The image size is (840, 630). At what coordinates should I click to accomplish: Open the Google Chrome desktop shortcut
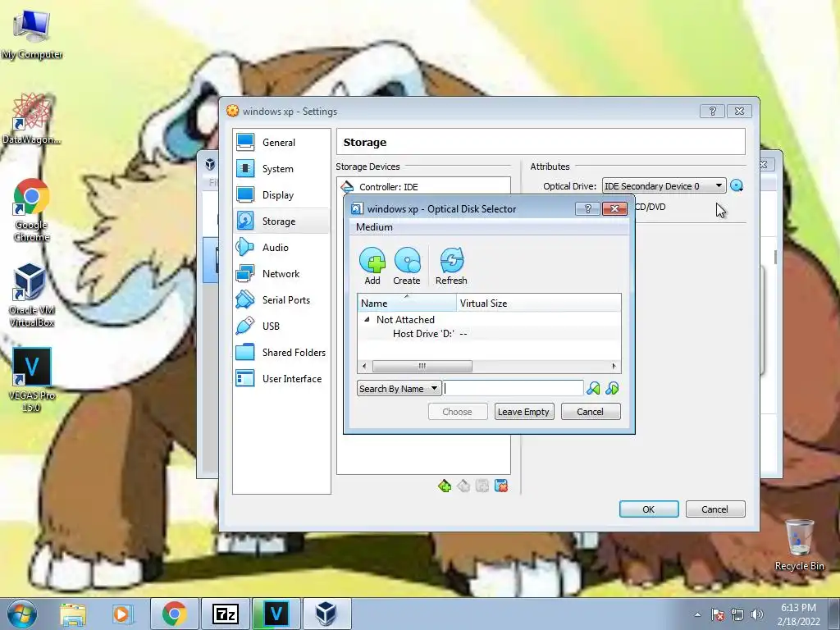pyautogui.click(x=32, y=210)
